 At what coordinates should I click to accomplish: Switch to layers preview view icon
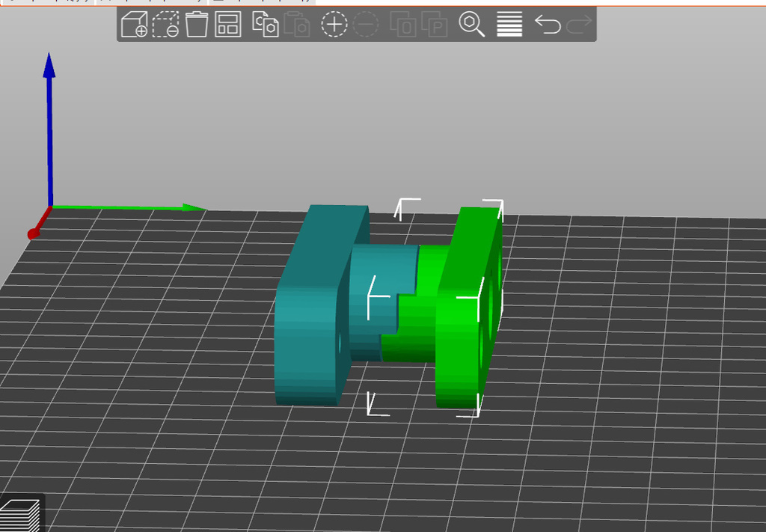tap(20, 516)
